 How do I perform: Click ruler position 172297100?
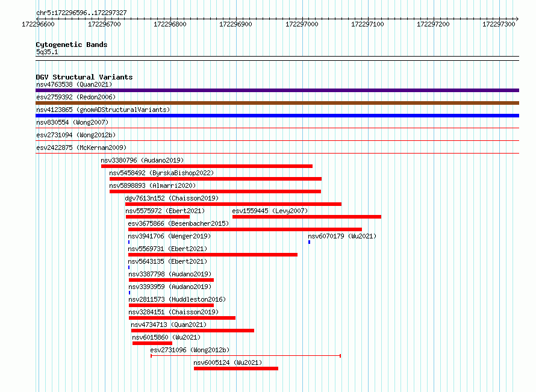click(x=367, y=24)
